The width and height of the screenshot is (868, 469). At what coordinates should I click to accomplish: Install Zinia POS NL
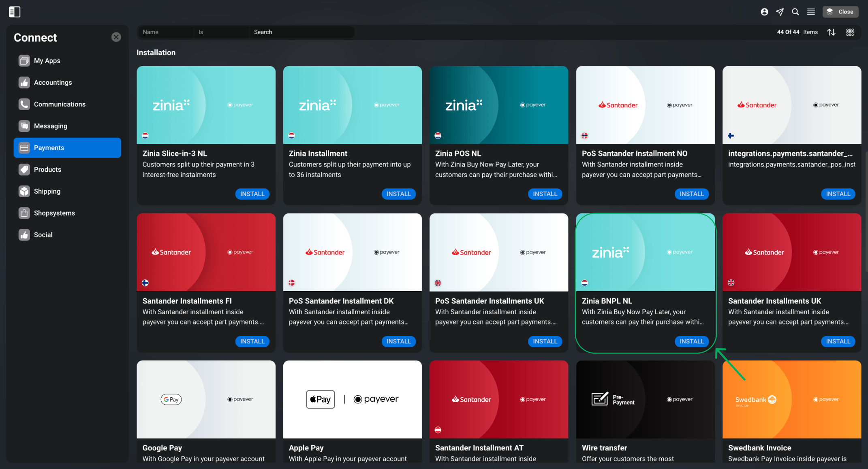click(545, 194)
